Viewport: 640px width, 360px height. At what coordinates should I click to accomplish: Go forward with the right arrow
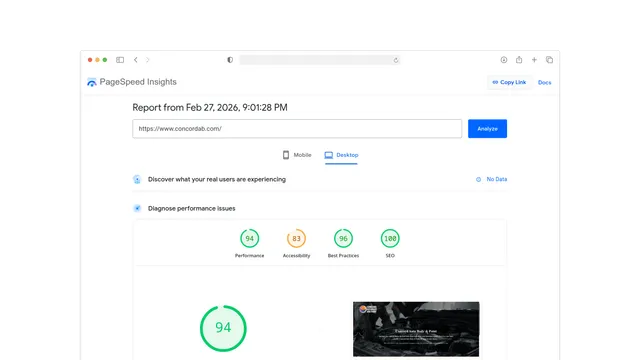coord(148,60)
